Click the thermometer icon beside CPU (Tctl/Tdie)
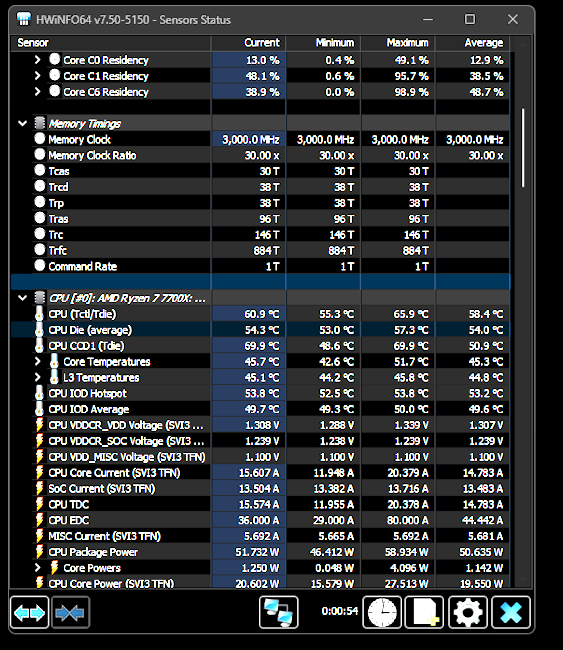 (x=39, y=314)
